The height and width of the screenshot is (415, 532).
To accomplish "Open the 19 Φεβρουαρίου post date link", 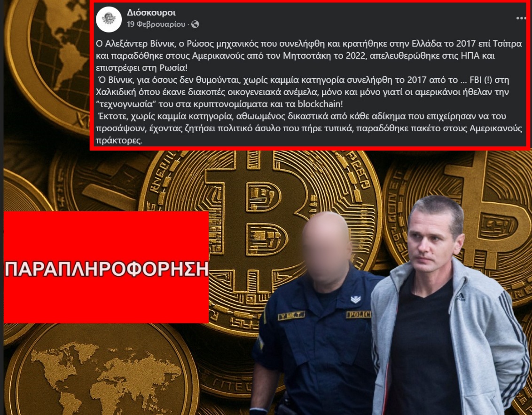I will (x=156, y=24).
